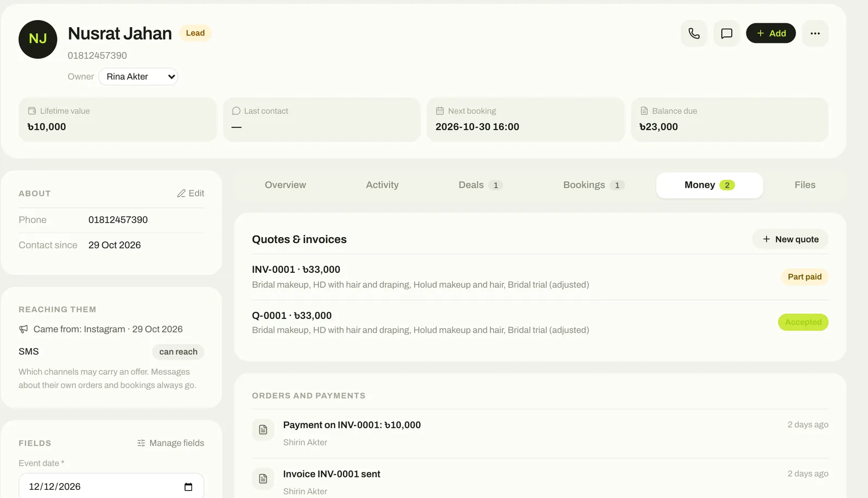Go to the Files tab
This screenshot has width=868, height=498.
point(805,185)
